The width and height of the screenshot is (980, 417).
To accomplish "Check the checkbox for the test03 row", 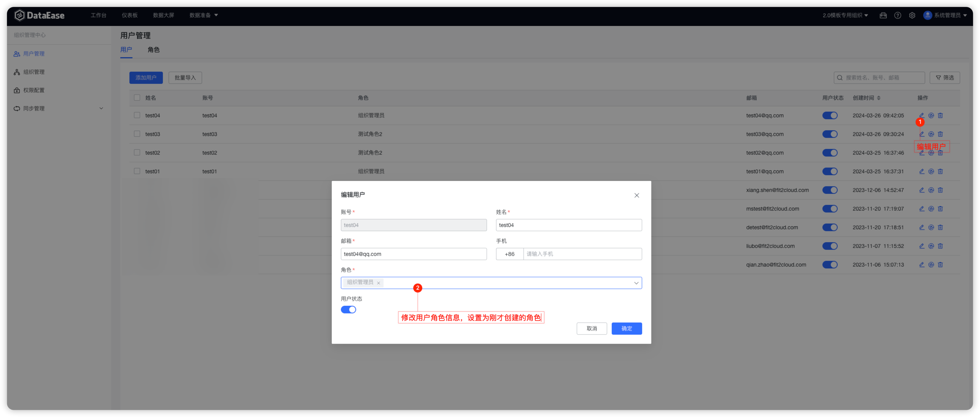I will point(137,134).
